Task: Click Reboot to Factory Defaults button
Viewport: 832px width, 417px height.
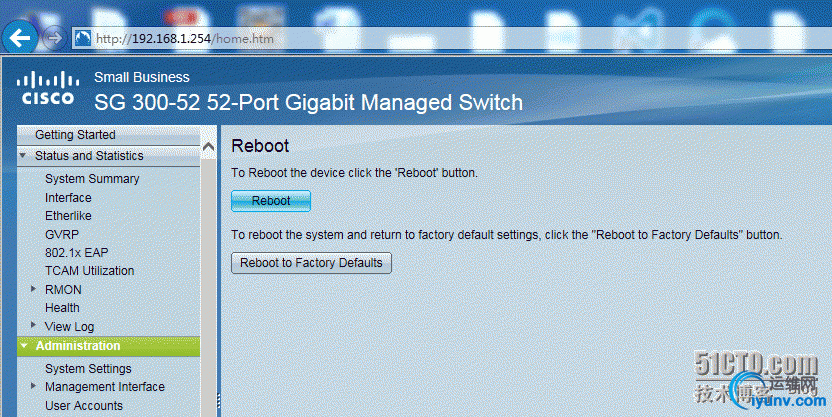Action: pos(311,263)
